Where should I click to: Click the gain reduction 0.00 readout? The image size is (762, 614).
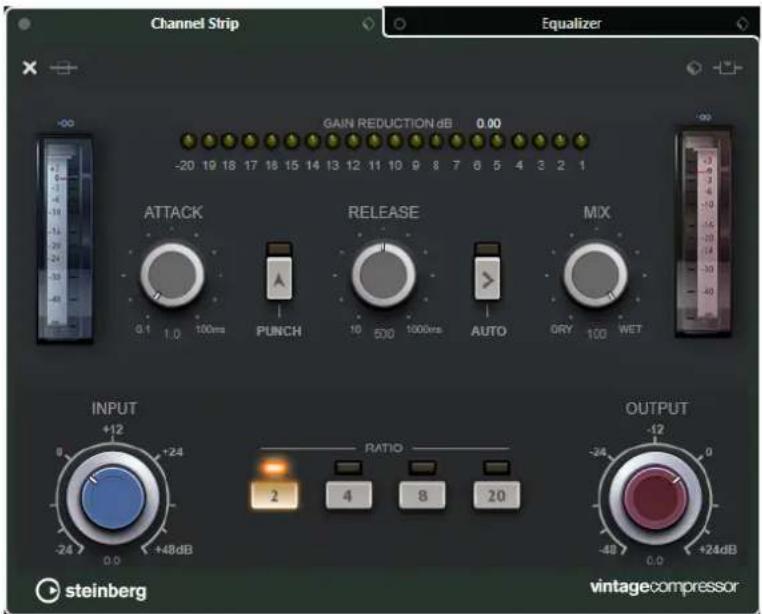pos(488,123)
